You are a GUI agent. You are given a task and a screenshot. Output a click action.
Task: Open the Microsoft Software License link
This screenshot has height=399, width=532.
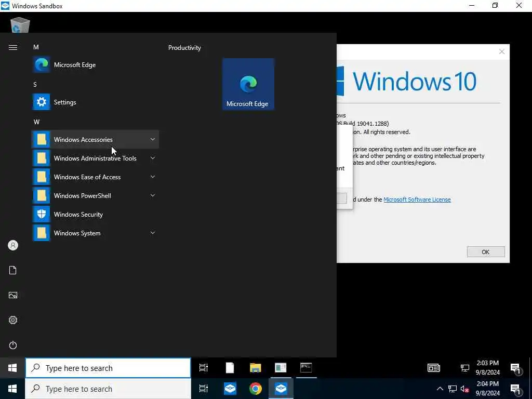[x=417, y=199]
